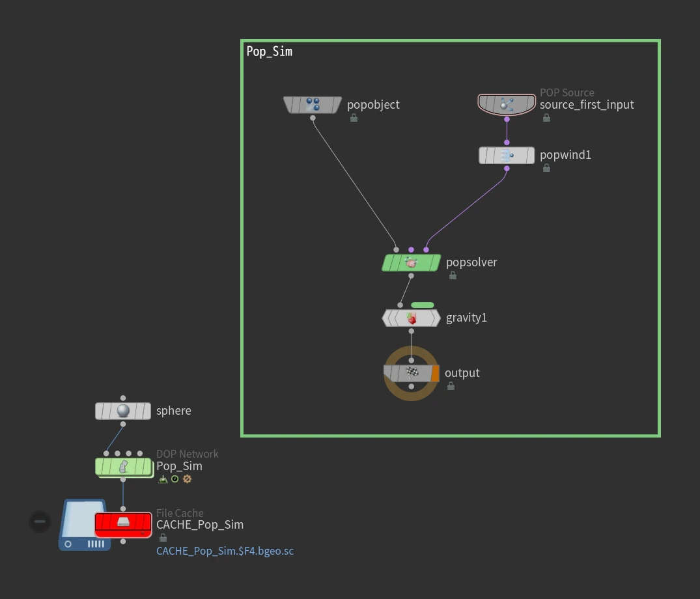
Task: Click the CACHE_Pop_Sim node label
Action: [200, 525]
